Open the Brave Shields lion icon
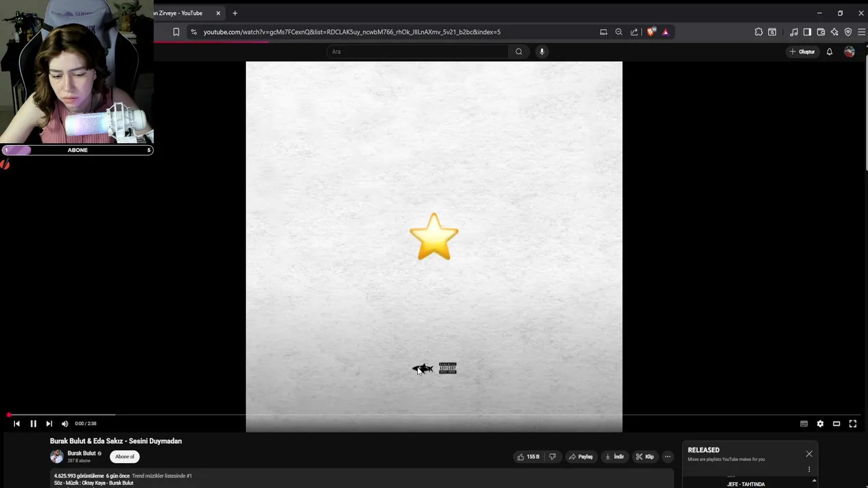 point(651,32)
